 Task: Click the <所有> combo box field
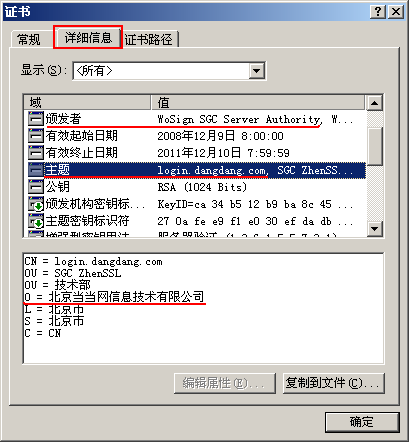(x=169, y=71)
